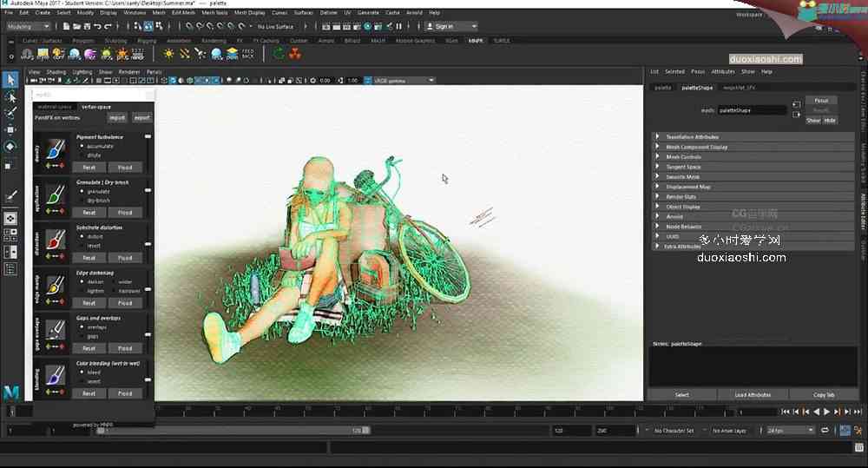Open the Modeling menu set dropdown
Image resolution: width=868 pixels, height=468 pixels.
coord(28,26)
